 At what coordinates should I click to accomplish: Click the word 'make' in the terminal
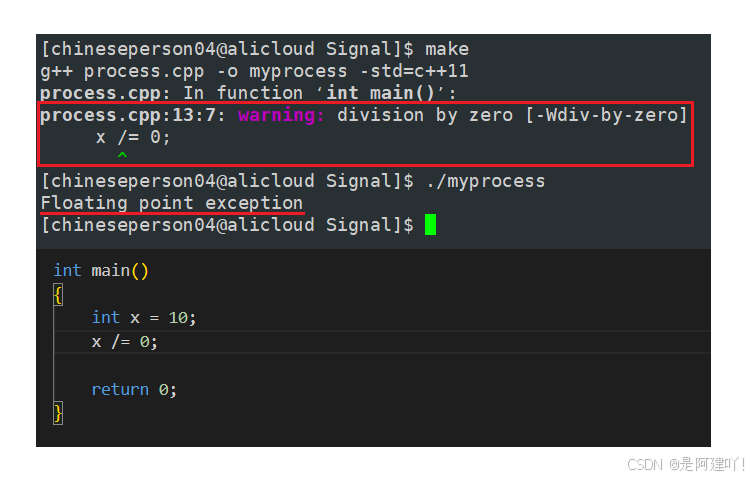[x=447, y=49]
